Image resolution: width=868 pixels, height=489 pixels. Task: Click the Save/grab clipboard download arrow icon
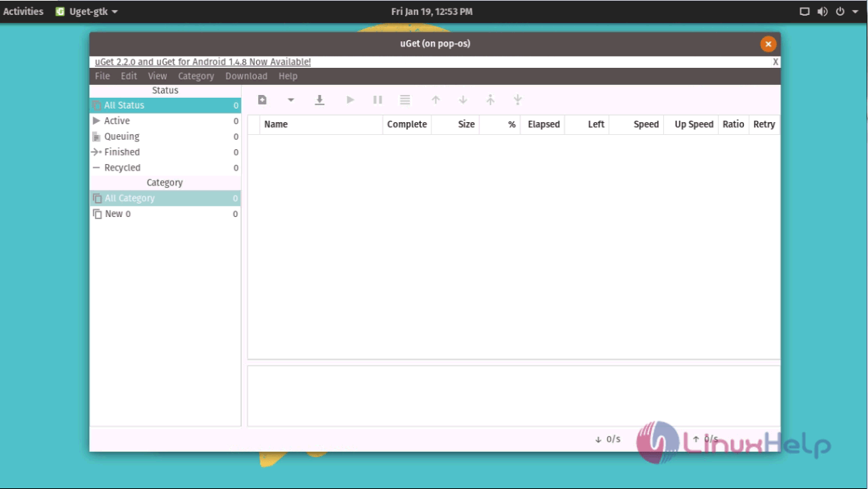[320, 100]
